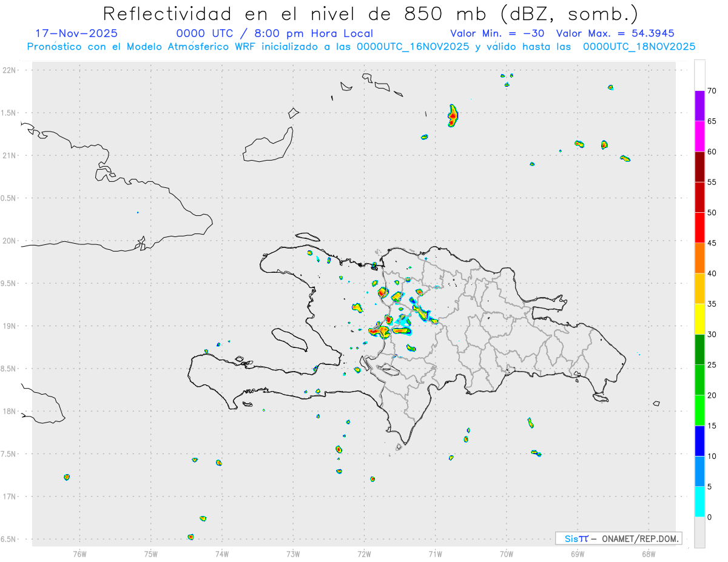Click the colorbar label '20'
This screenshot has height=562, width=728.
point(712,395)
